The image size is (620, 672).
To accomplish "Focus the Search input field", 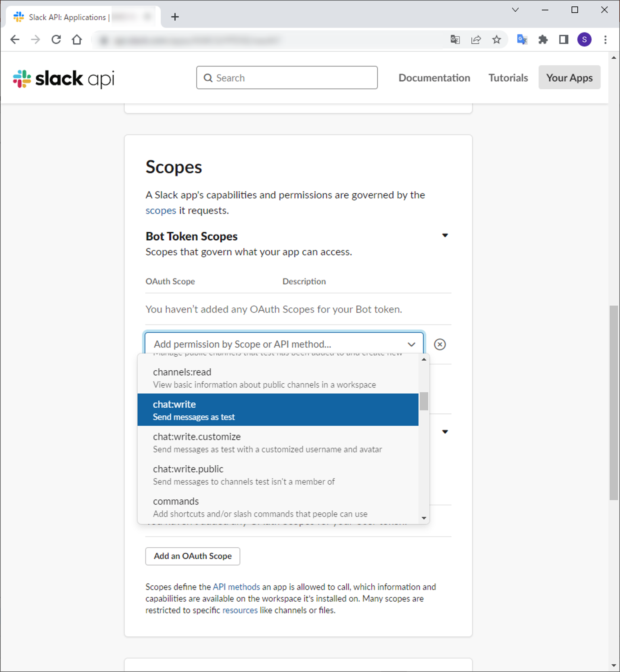I will (x=287, y=78).
